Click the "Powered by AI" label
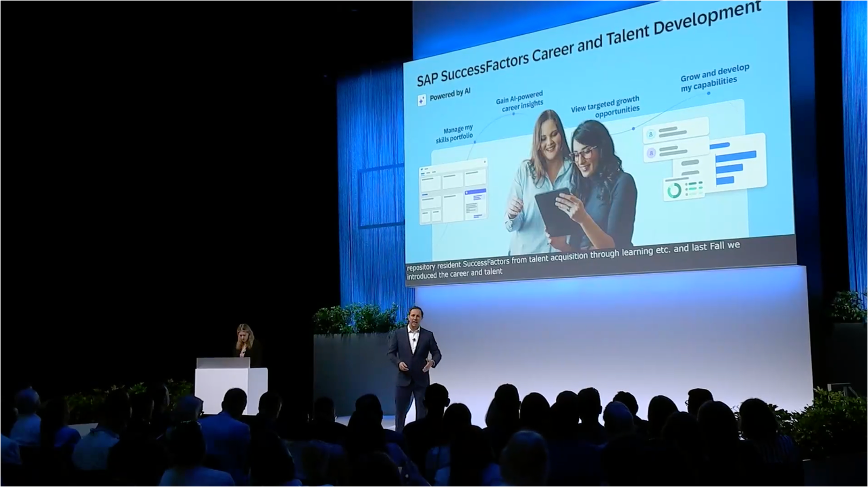Image resolution: width=868 pixels, height=487 pixels. [450, 95]
